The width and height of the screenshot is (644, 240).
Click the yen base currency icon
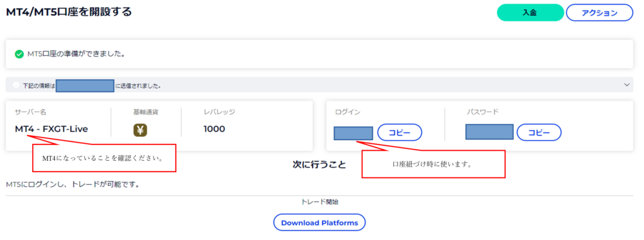(140, 130)
